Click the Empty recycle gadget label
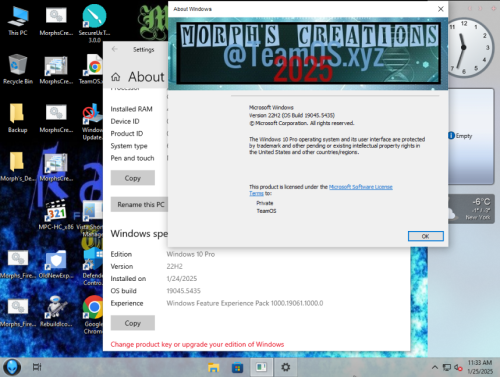 [464, 136]
